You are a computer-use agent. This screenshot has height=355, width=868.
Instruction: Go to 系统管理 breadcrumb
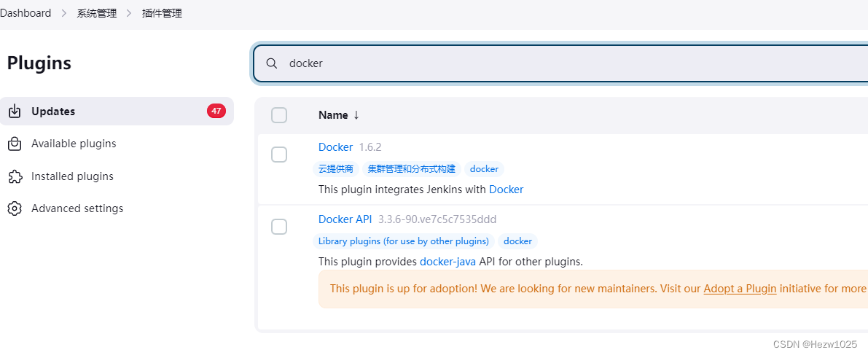coord(97,13)
